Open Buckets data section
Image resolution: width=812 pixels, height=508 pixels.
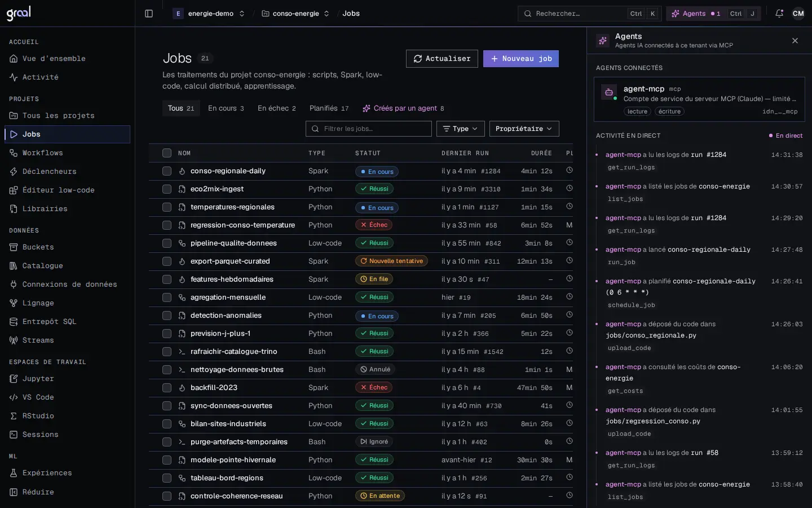click(x=67, y=247)
